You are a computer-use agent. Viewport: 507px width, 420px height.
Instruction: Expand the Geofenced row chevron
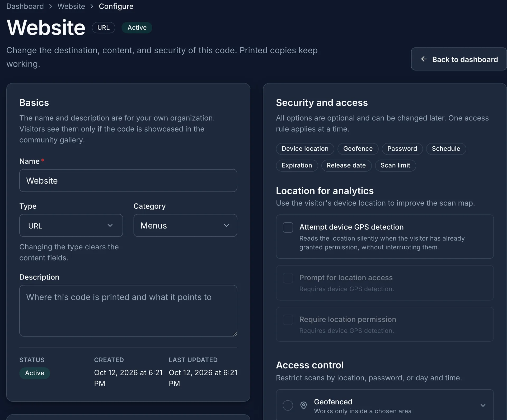point(483,405)
